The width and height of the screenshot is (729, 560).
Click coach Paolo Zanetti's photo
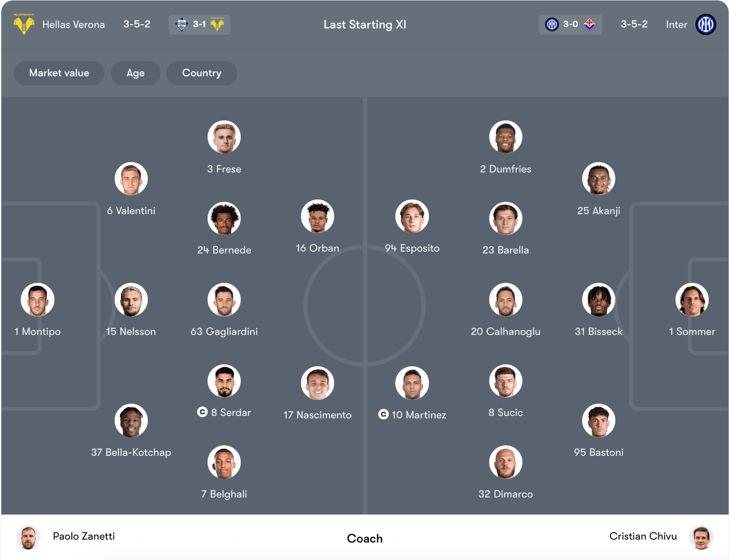tap(28, 537)
